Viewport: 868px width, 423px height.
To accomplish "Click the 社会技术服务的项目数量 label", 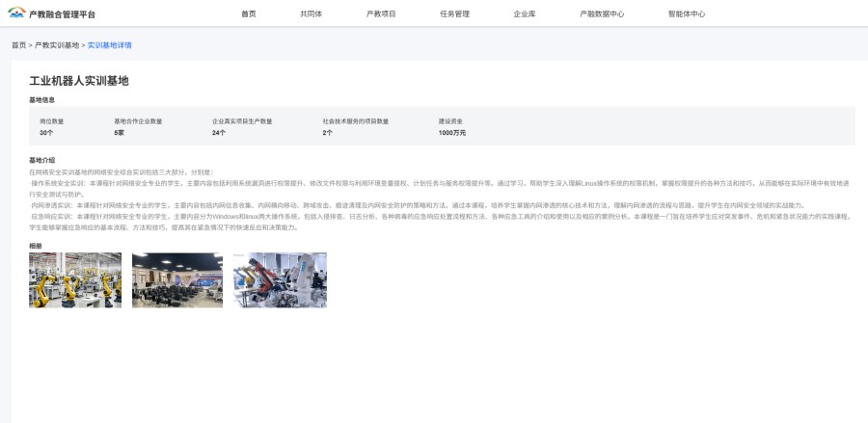I will [x=355, y=121].
